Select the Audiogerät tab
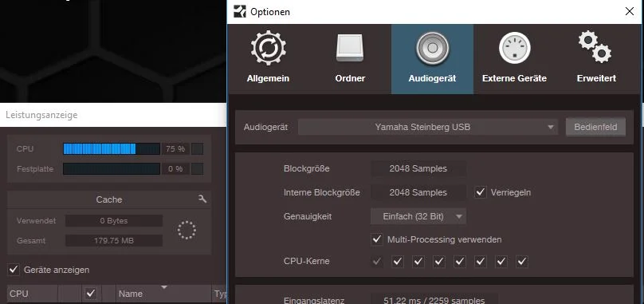 (x=432, y=59)
